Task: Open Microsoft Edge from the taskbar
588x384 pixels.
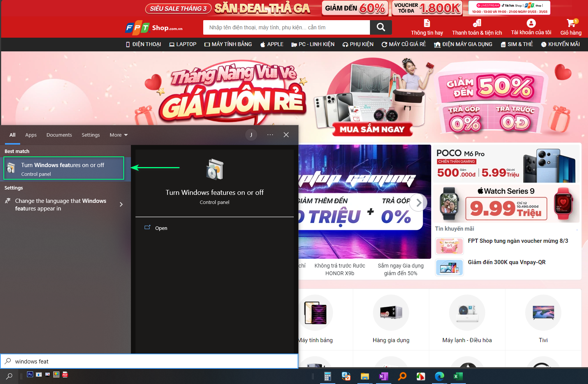Action: click(439, 376)
